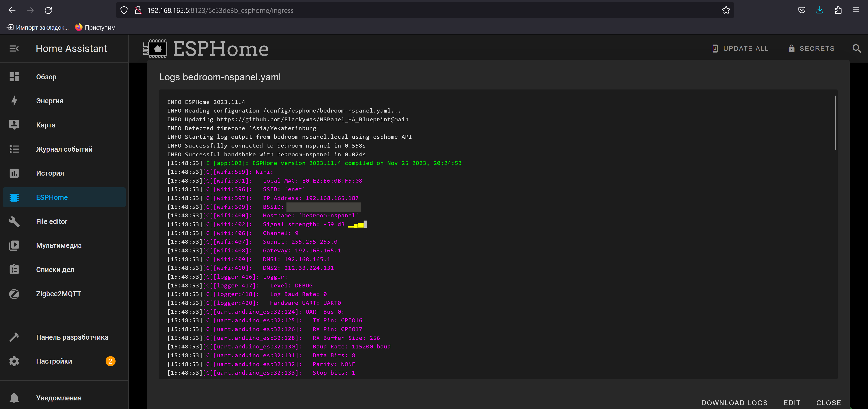Viewport: 868px width, 409px height.
Task: Click the 'Signal strength: -59 dB' log line
Action: coord(267,224)
